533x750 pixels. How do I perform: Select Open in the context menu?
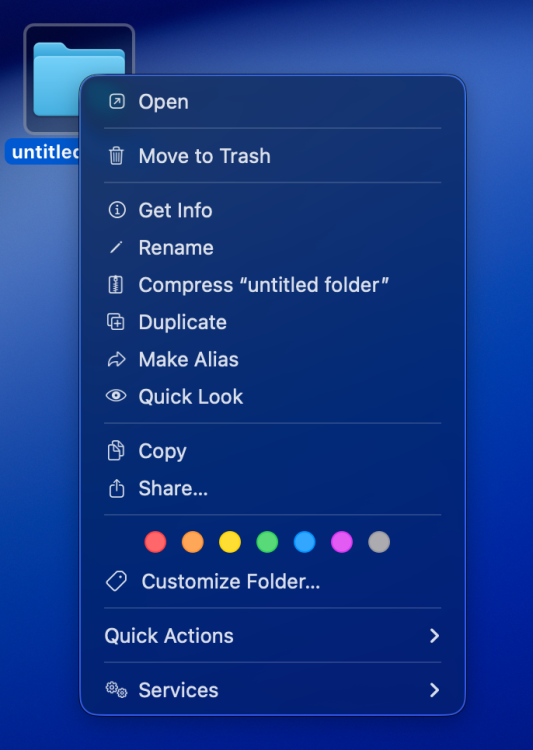(273, 102)
